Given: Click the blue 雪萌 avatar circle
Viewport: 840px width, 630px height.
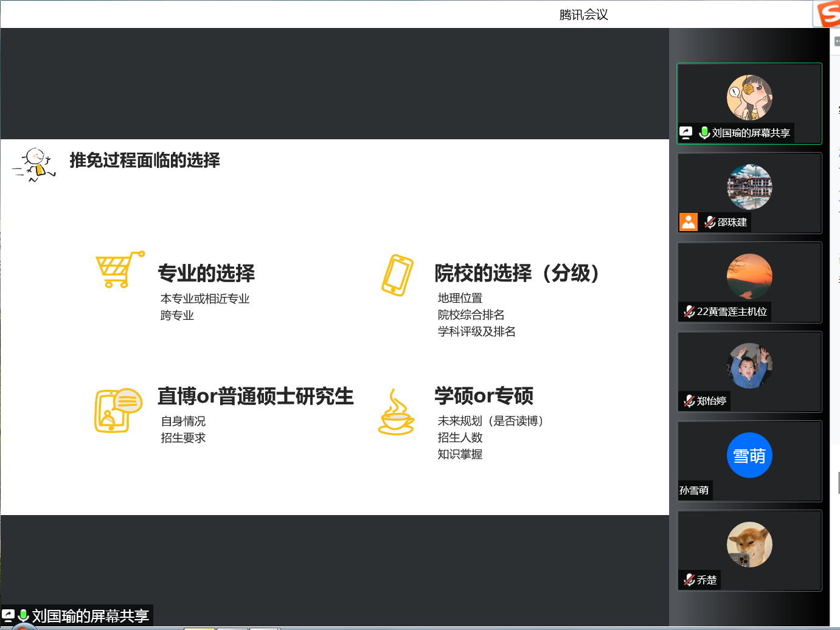Looking at the screenshot, I should click(x=749, y=455).
